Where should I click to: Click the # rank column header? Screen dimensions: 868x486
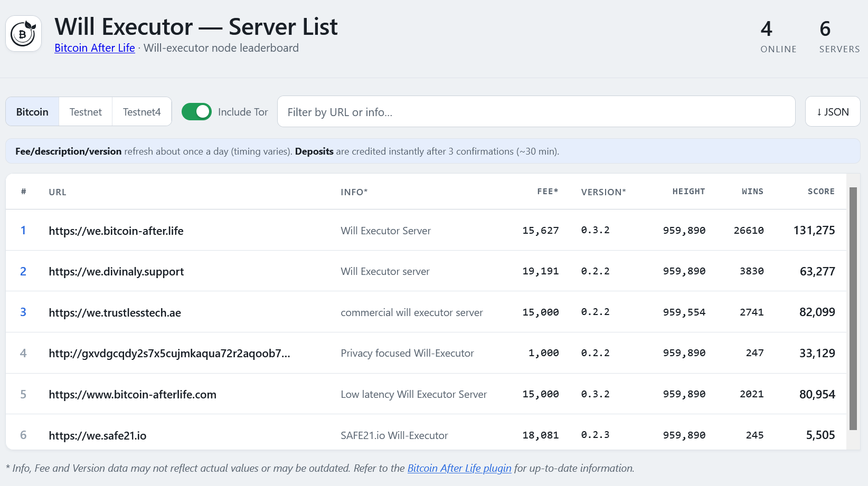23,192
